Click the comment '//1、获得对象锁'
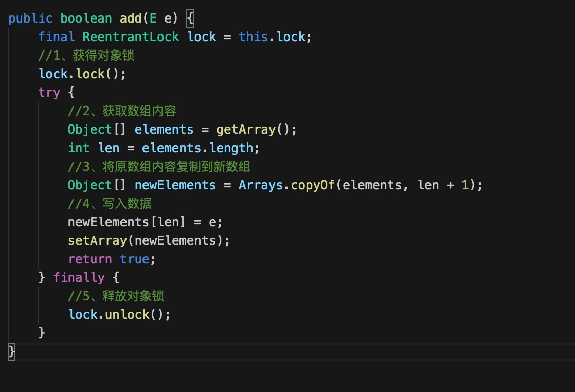575x392 pixels. point(86,56)
